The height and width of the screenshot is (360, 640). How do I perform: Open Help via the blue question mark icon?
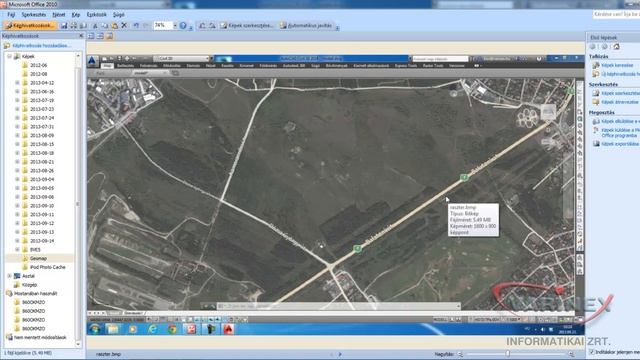point(183,25)
